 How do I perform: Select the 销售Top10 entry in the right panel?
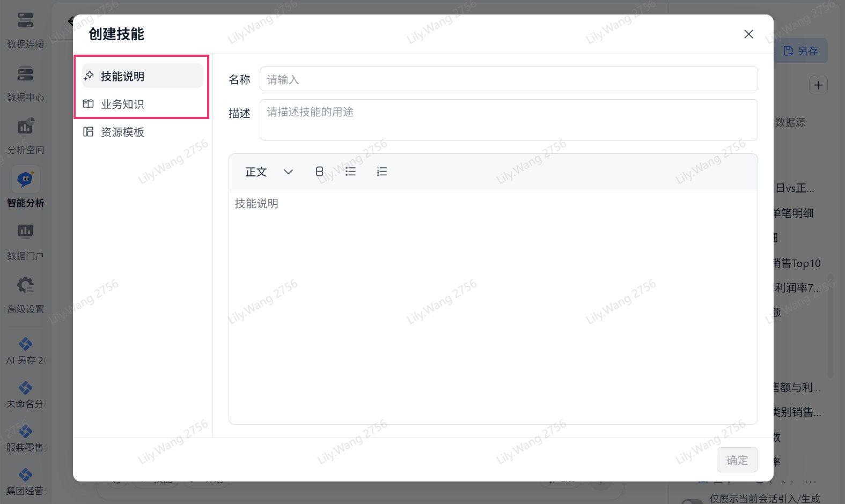click(797, 263)
